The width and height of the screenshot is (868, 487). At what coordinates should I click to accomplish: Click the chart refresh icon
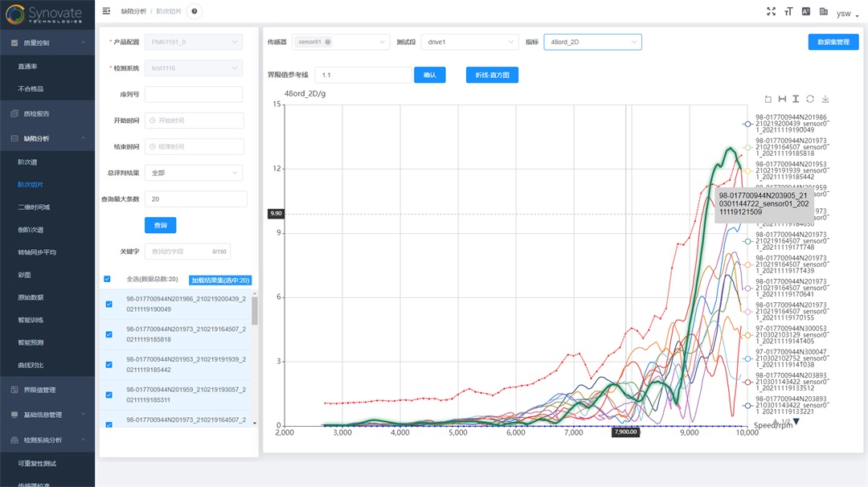(810, 99)
